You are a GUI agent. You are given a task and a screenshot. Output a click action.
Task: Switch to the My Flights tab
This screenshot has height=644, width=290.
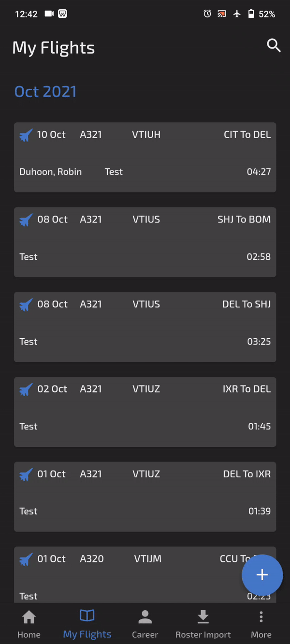click(87, 634)
